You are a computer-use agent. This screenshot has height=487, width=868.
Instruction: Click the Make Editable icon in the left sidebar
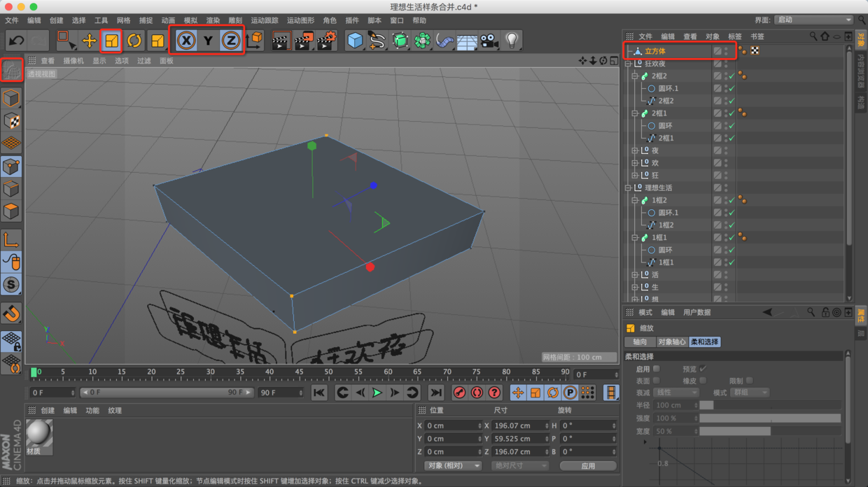pos(11,70)
